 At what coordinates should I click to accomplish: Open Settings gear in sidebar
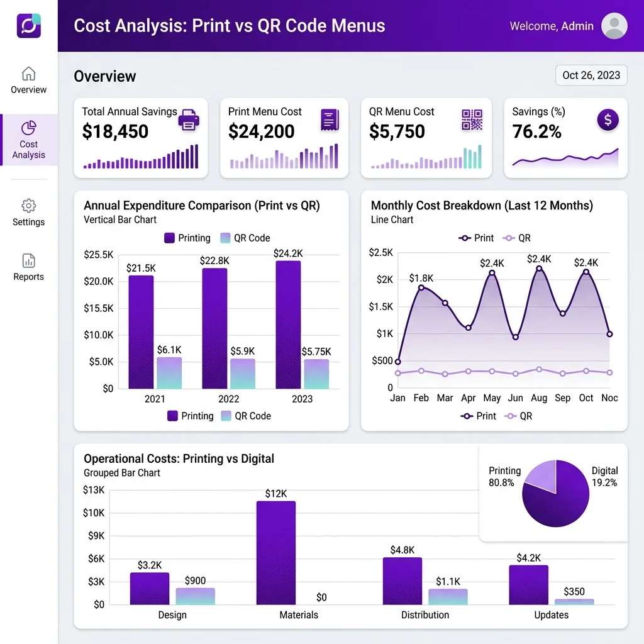[28, 206]
